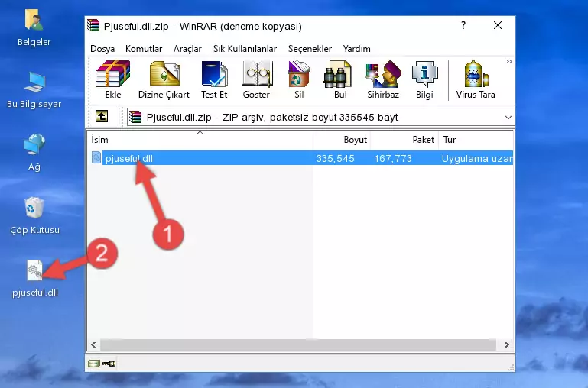Sort by the Tür column header
Screen dimensions: 588x388
[x=476, y=140]
